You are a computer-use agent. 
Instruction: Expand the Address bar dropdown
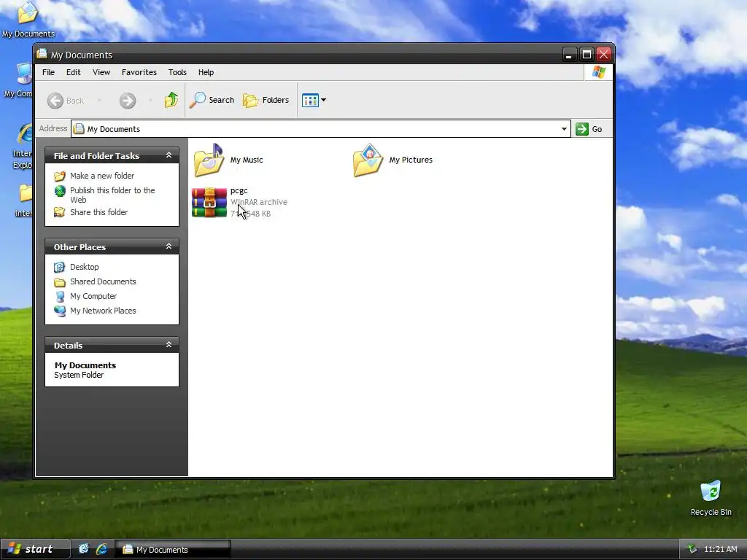coord(564,129)
